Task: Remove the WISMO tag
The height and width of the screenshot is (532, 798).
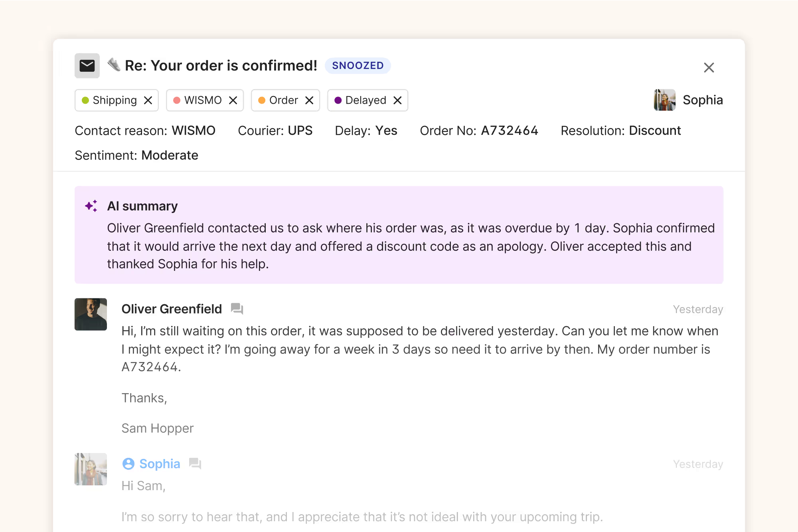Action: coord(233,100)
